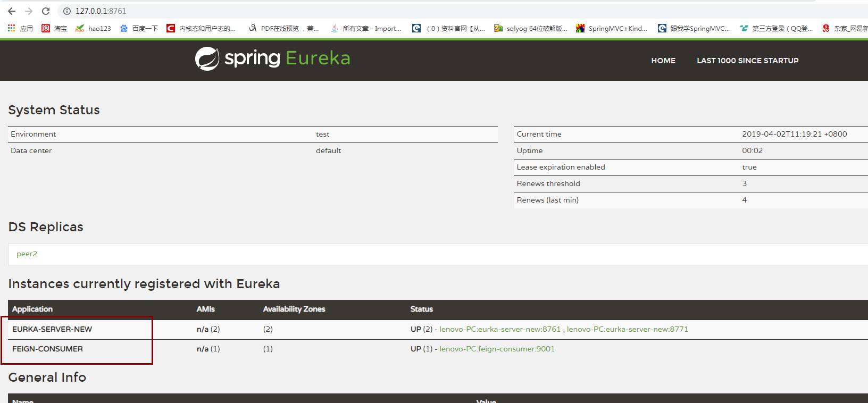Click the Spring Eureka logo
868x403 pixels.
(273, 58)
